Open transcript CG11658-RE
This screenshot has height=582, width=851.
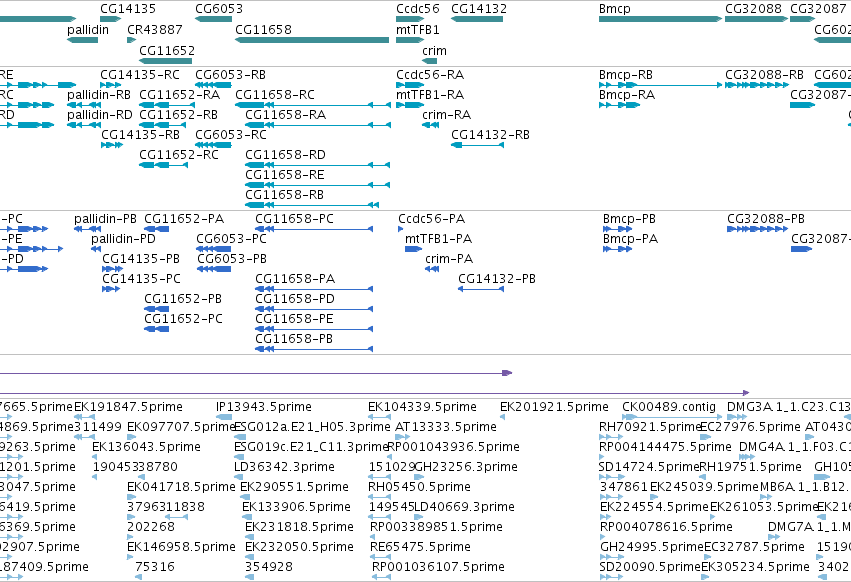pyautogui.click(x=285, y=174)
